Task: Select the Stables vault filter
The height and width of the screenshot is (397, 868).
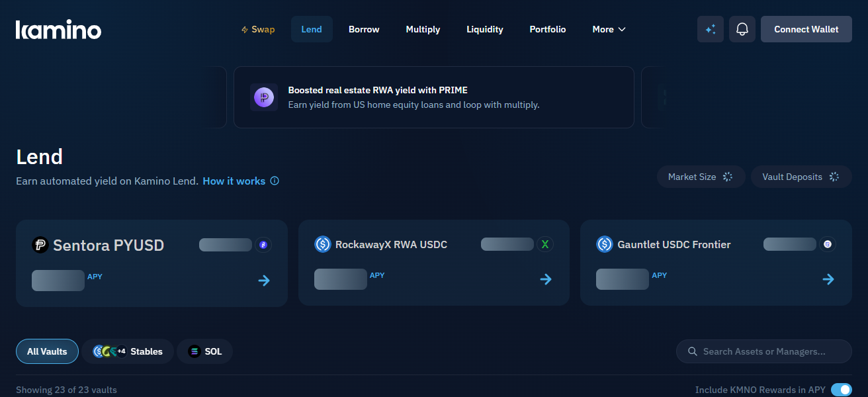Action: [128, 351]
